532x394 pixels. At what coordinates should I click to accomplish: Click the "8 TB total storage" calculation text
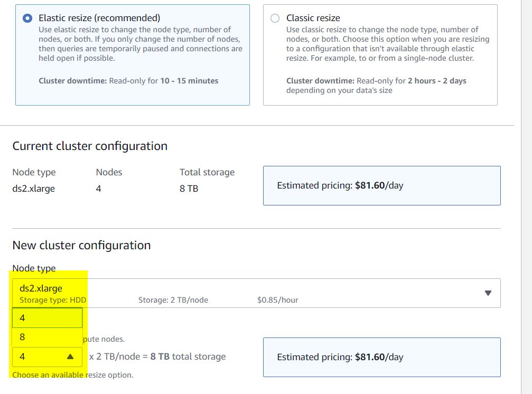(x=188, y=357)
